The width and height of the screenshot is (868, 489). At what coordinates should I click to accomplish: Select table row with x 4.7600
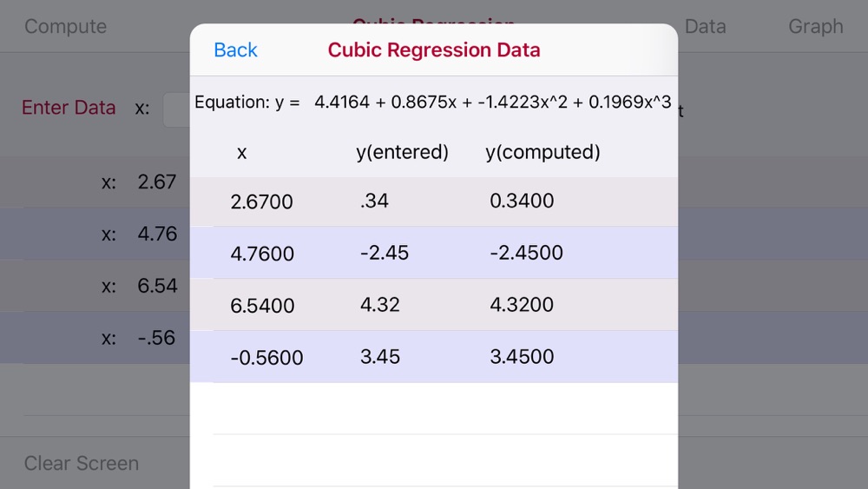[434, 253]
